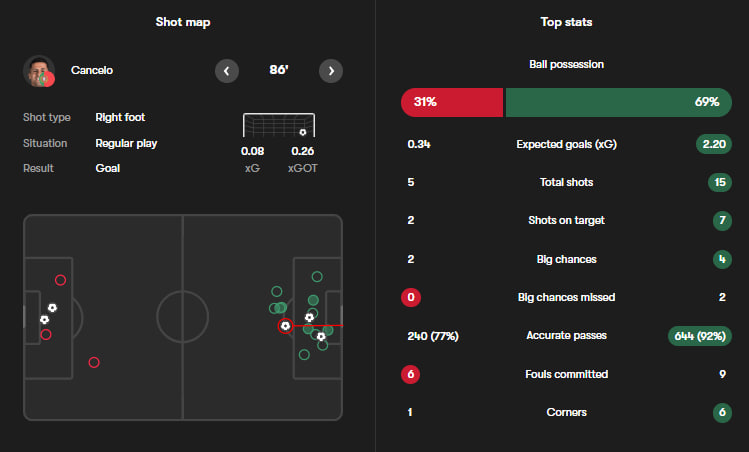Select topmost green shot circle in right penalty area
The height and width of the screenshot is (452, 749).
317,276
